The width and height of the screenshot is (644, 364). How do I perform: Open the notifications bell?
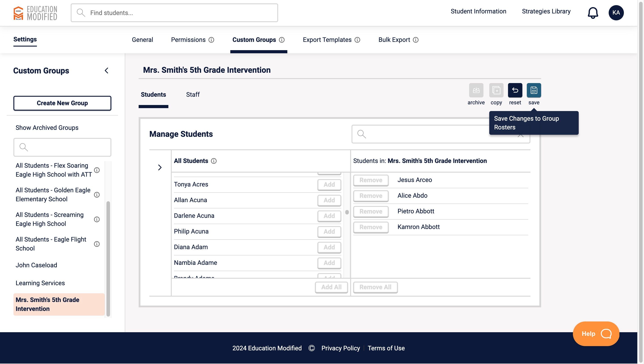coord(593,13)
